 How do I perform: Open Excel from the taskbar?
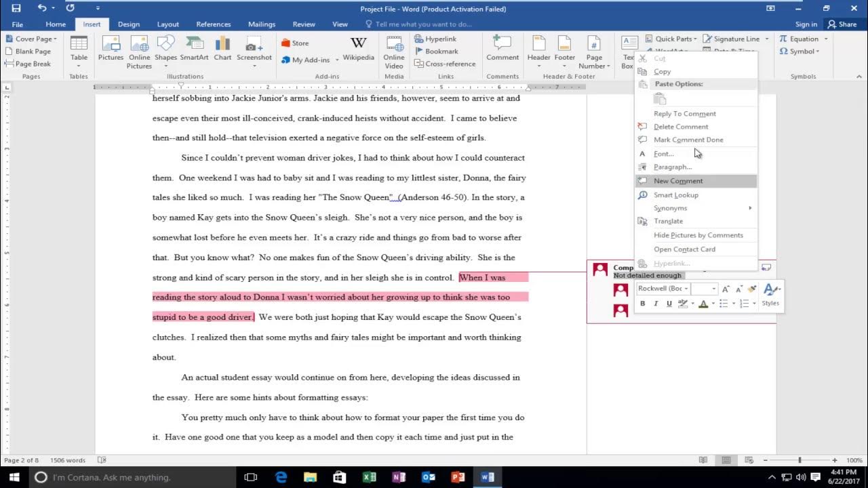click(x=369, y=477)
